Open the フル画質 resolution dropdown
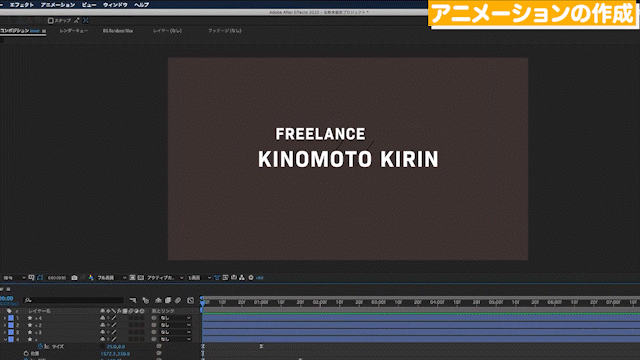The width and height of the screenshot is (640, 360). point(111,278)
